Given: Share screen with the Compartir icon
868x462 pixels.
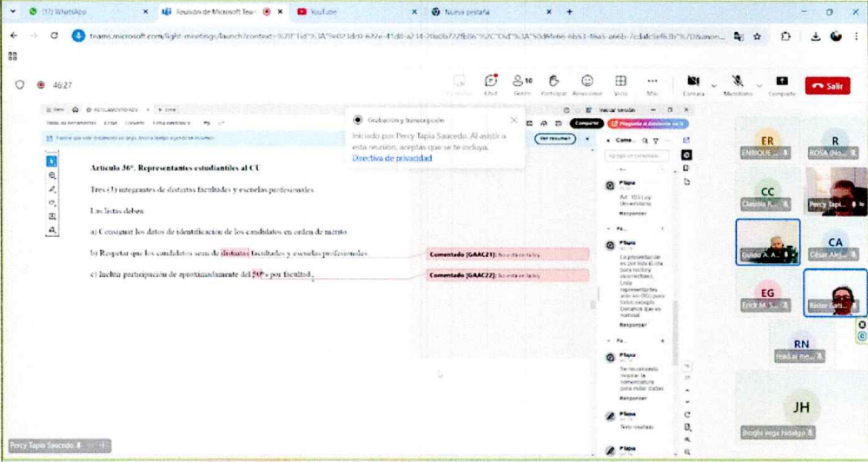Looking at the screenshot, I should [781, 82].
